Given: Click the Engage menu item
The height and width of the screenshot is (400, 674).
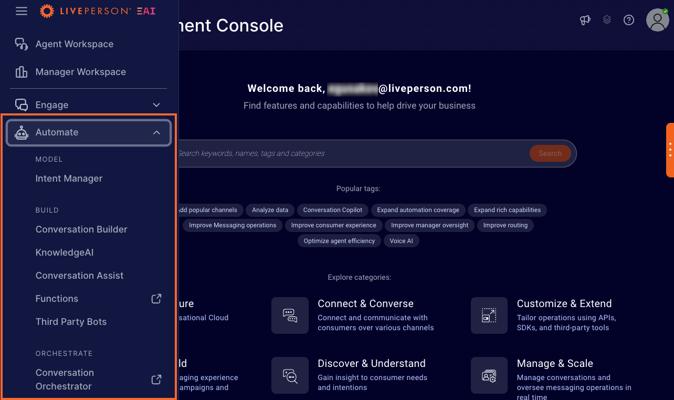Looking at the screenshot, I should coord(88,105).
